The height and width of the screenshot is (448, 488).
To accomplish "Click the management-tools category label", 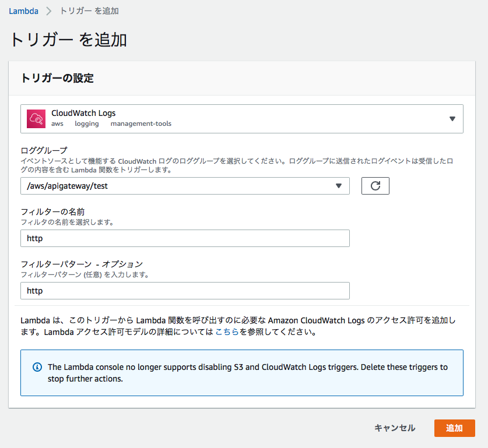I will [x=141, y=124].
